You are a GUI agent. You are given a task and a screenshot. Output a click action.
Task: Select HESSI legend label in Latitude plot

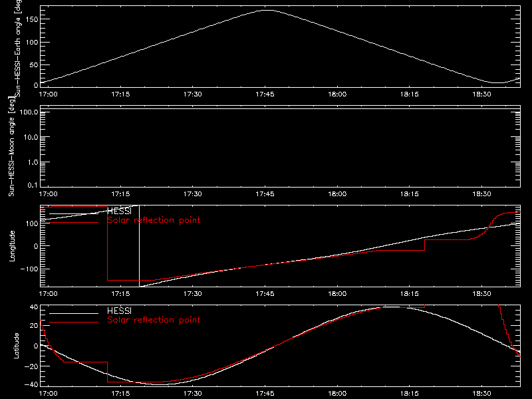point(119,311)
